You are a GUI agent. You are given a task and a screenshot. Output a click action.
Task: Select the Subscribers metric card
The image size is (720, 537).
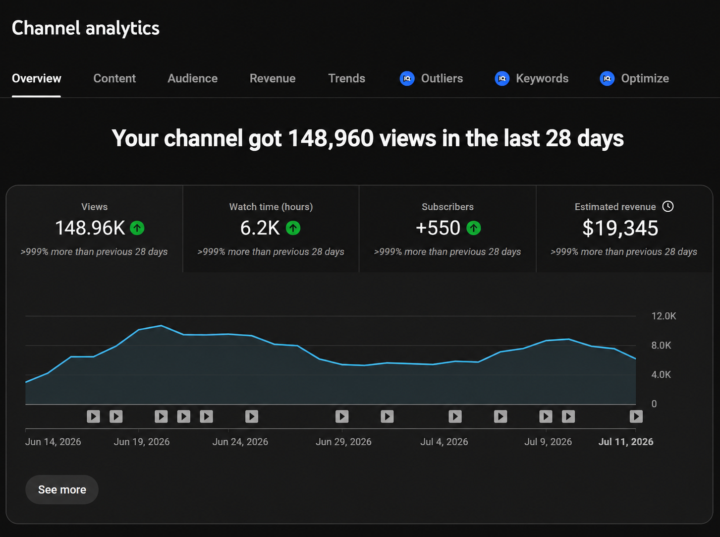(x=448, y=229)
